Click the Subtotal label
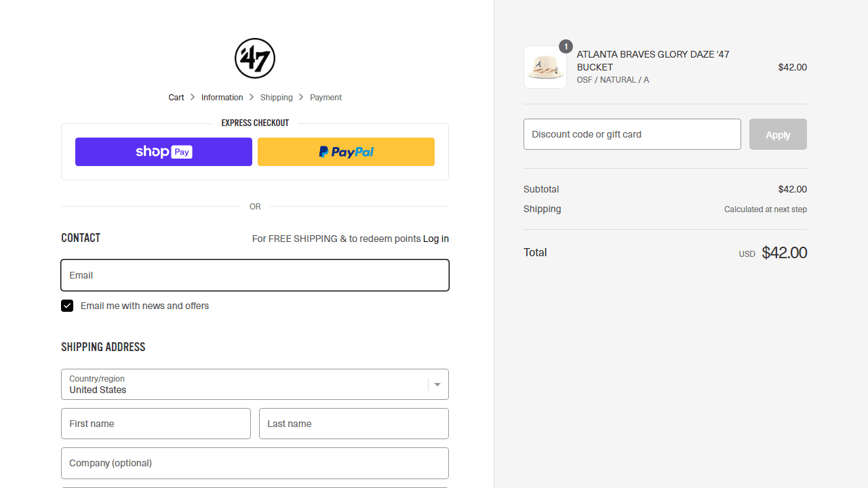Image resolution: width=868 pixels, height=488 pixels. click(541, 189)
